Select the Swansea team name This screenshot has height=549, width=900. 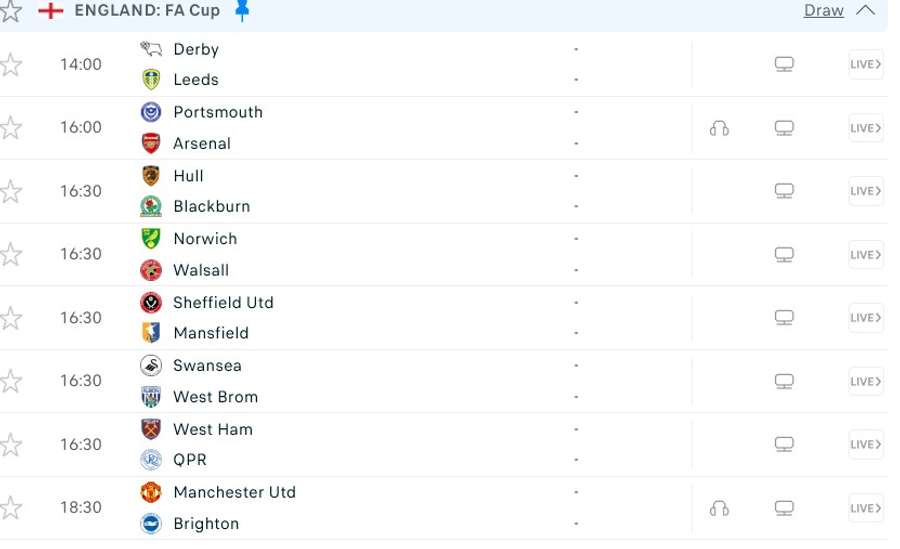click(207, 366)
